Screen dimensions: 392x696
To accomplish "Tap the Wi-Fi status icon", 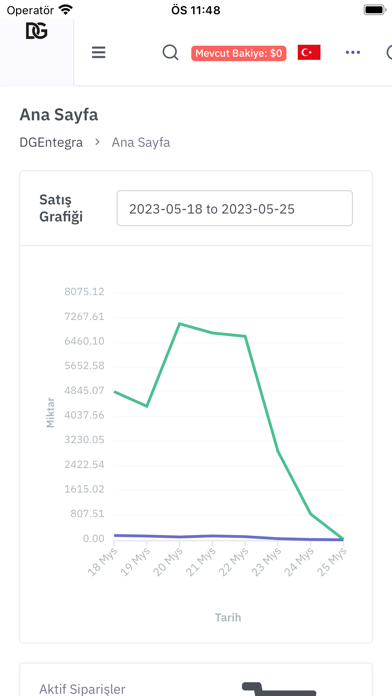I will coord(66,10).
